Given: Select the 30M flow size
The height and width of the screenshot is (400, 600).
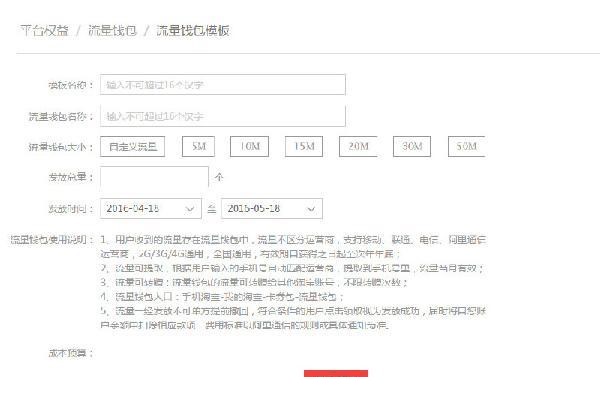Looking at the screenshot, I should point(412,147).
